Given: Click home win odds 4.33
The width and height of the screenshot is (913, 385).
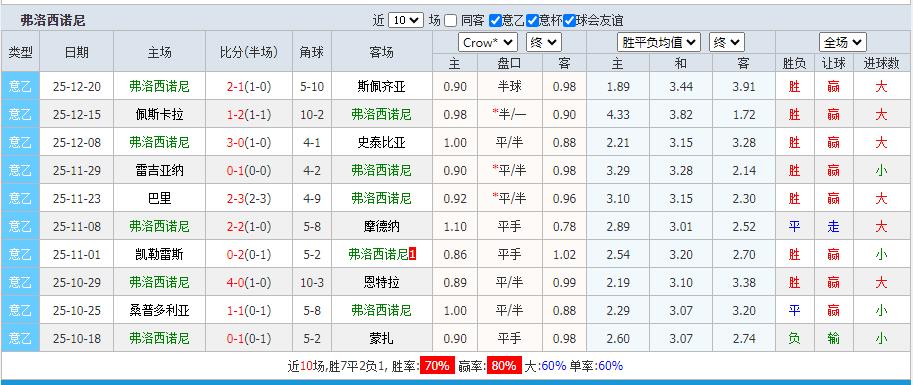Looking at the screenshot, I should click(618, 115).
